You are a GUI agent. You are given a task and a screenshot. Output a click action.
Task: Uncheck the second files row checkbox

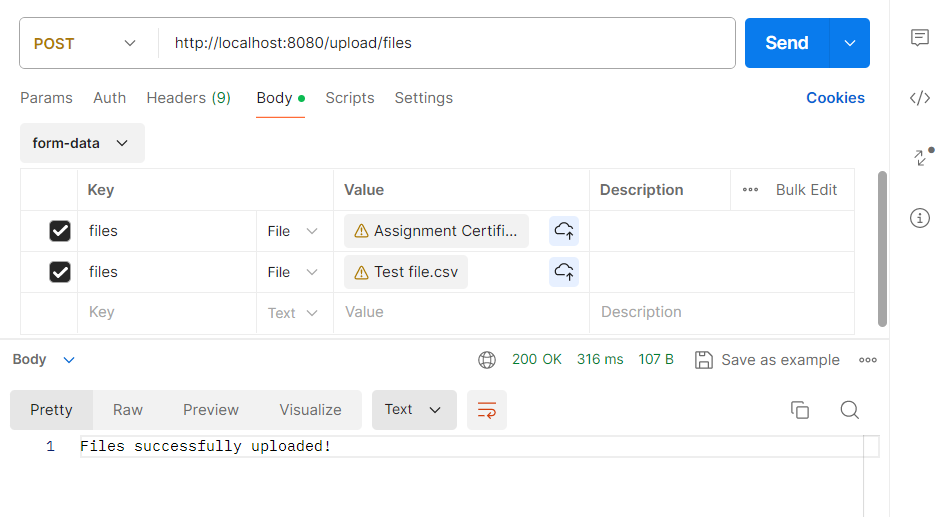60,272
